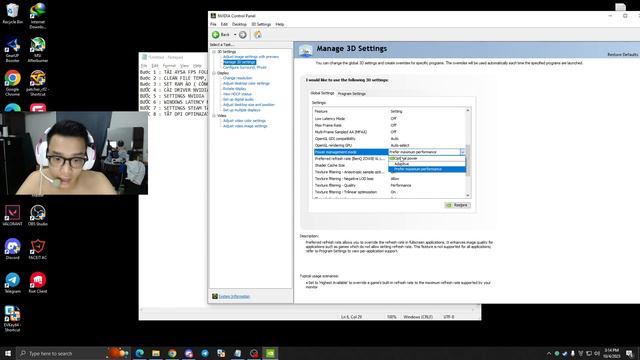Open EVKey64 shortcut on desktop
Image resolution: width=640 pixels, height=360 pixels.
(x=12, y=319)
